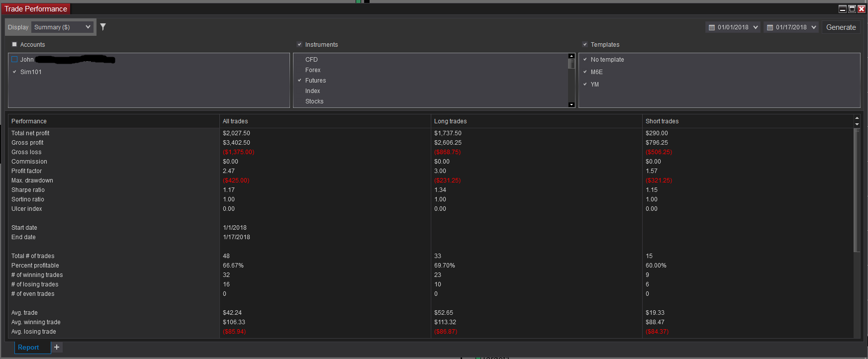Open the start date calendar icon 01/01/2018
Screen dimensions: 868x359
[712, 27]
